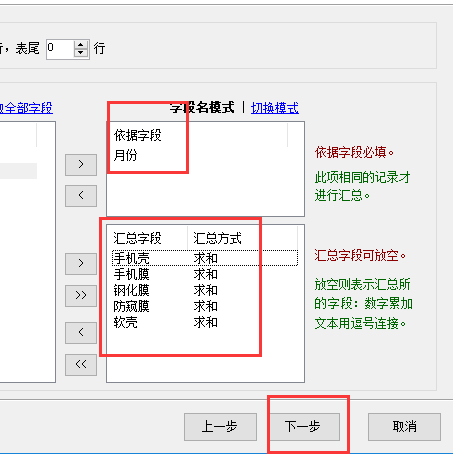Click the 下一步 button
Image resolution: width=453 pixels, height=454 pixels.
305,427
